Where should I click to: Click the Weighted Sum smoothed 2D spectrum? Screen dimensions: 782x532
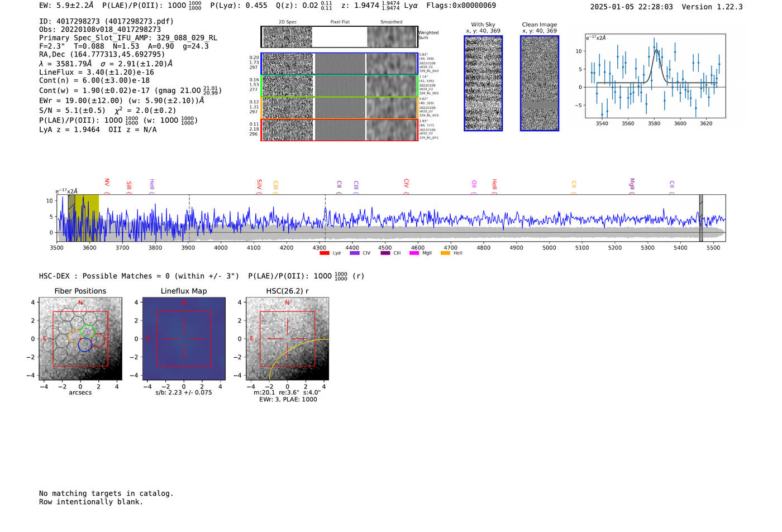coord(392,37)
